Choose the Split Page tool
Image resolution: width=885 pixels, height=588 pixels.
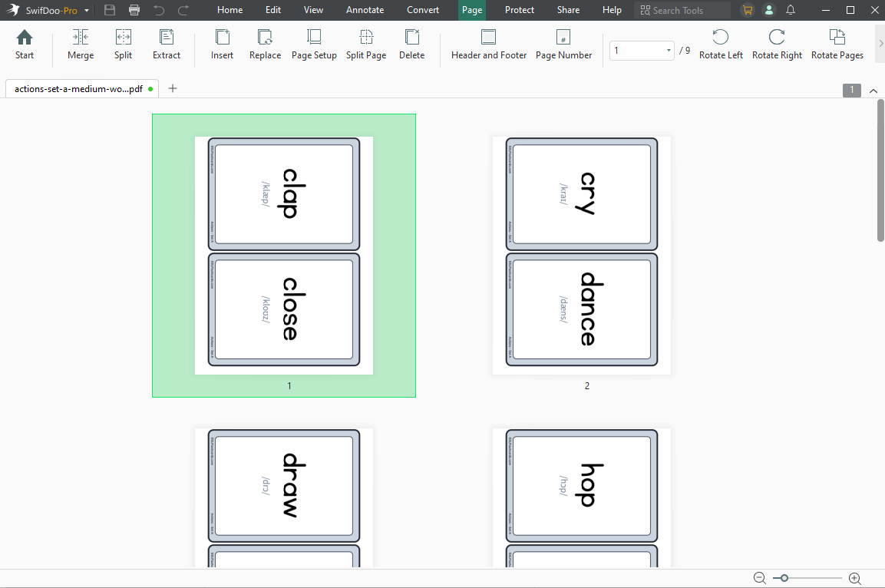pos(365,45)
